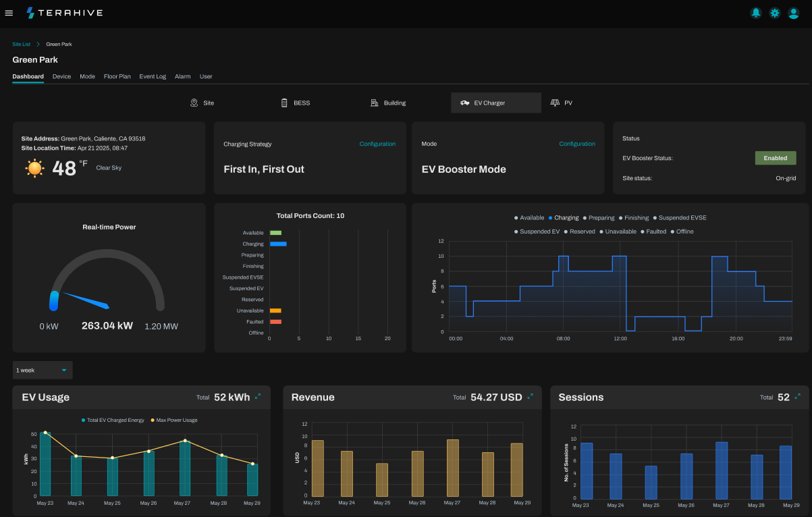The height and width of the screenshot is (517, 812).
Task: Click the May 23 EV Usage bar
Action: [45, 464]
